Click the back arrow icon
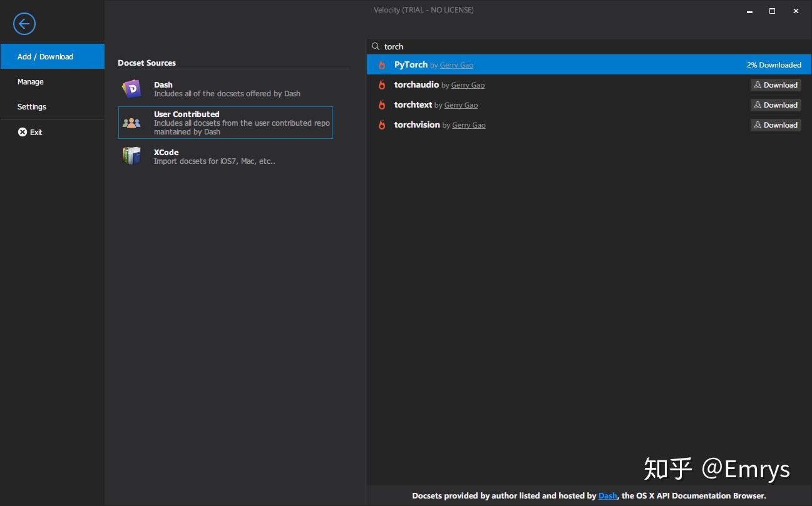Viewport: 812px width, 506px height. click(24, 24)
